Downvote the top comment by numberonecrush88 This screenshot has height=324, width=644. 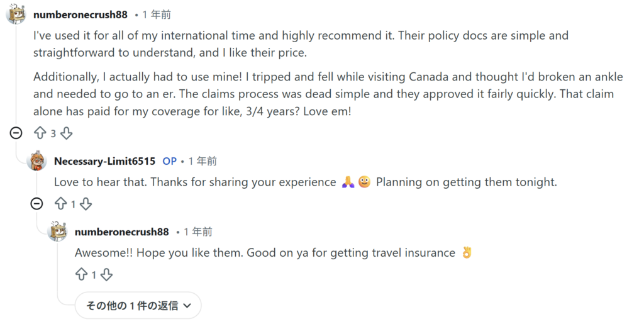(66, 133)
